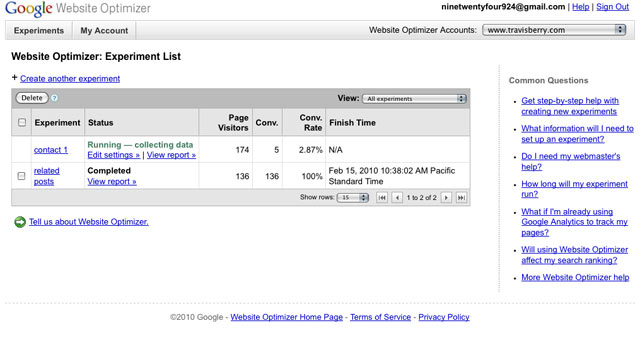The image size is (640, 364).
Task: Click the account email address text
Action: (503, 7)
